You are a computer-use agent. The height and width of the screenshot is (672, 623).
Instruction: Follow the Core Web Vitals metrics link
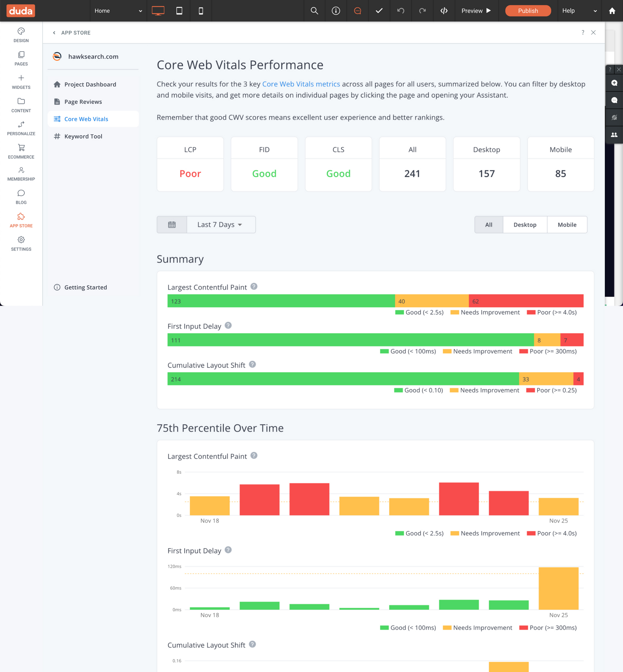[x=301, y=84]
